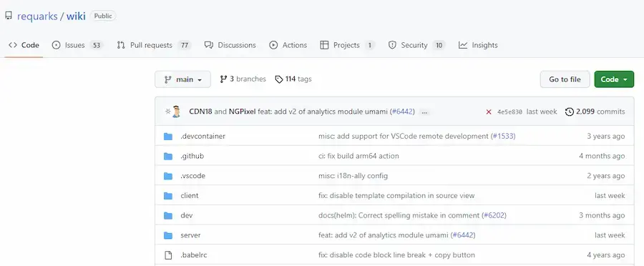Click the '3 years ago' timestamp for .devcontainer
The image size is (644, 266).
(x=606, y=137)
